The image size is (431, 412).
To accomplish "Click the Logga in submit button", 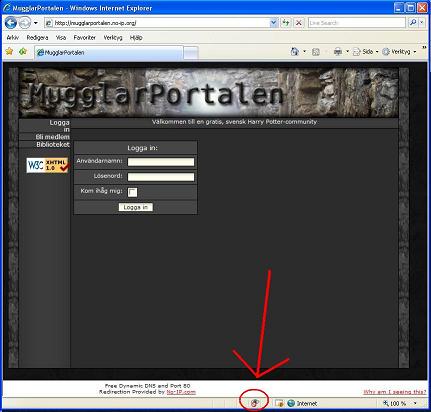I will (x=136, y=207).
